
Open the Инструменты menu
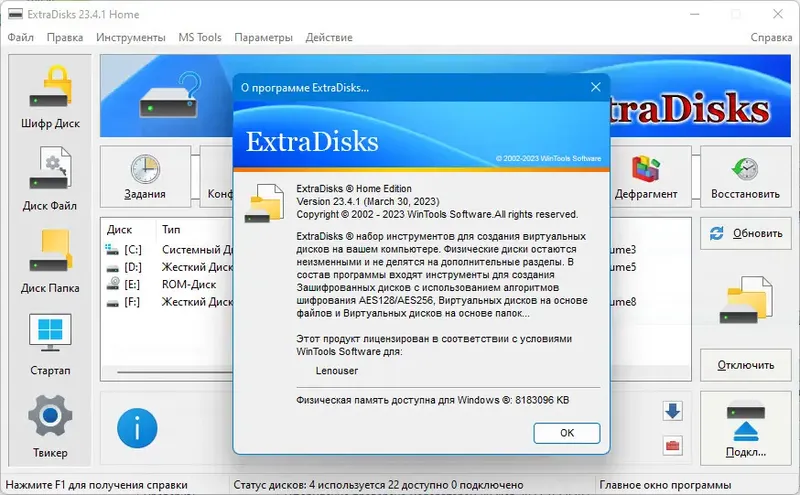click(x=131, y=37)
